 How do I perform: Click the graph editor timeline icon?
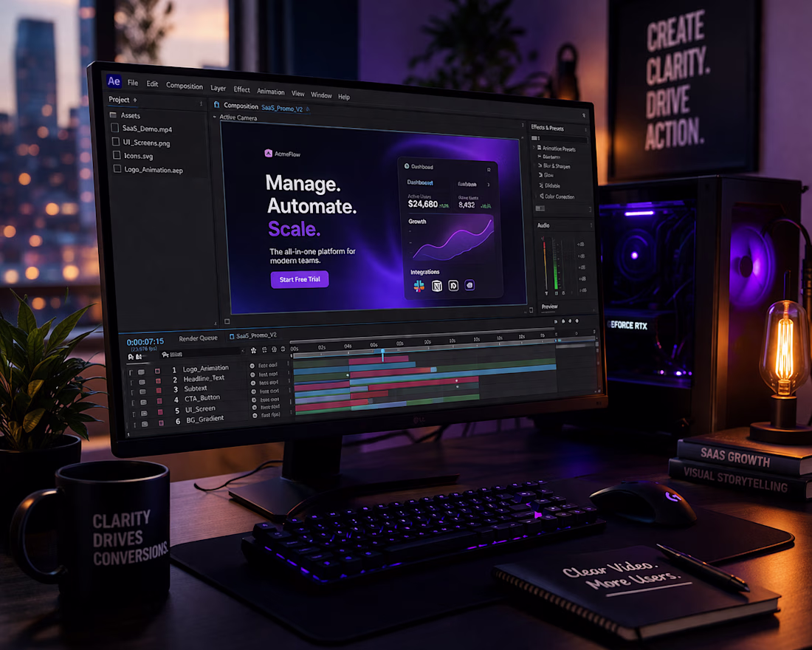click(283, 349)
